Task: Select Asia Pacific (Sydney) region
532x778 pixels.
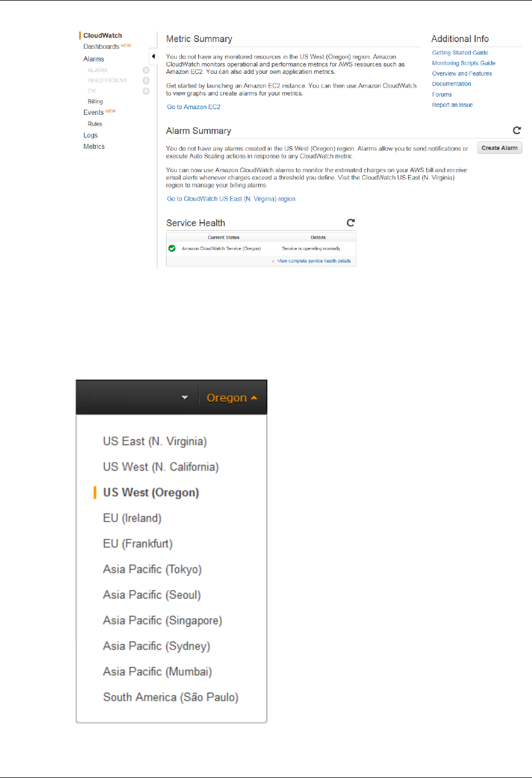Action: [156, 646]
